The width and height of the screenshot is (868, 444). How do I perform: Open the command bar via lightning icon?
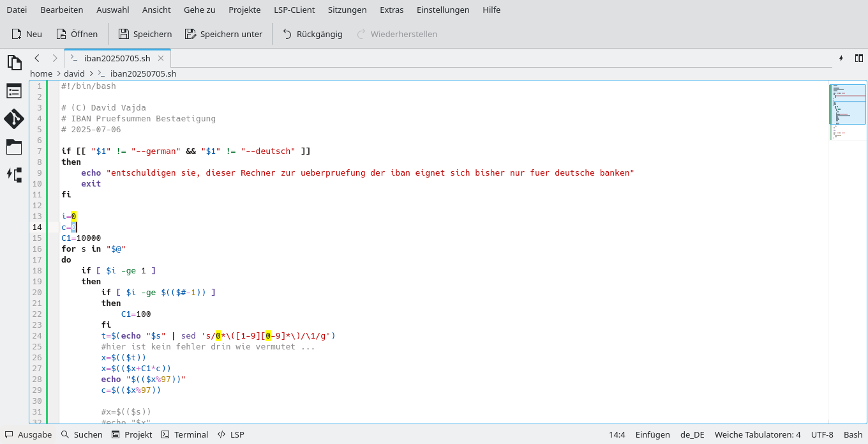(841, 57)
